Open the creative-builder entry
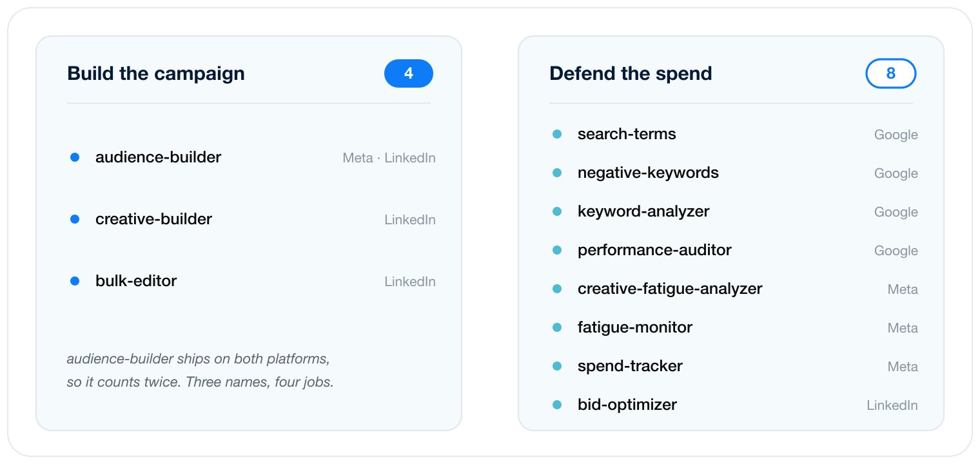The height and width of the screenshot is (464, 980). (253, 219)
